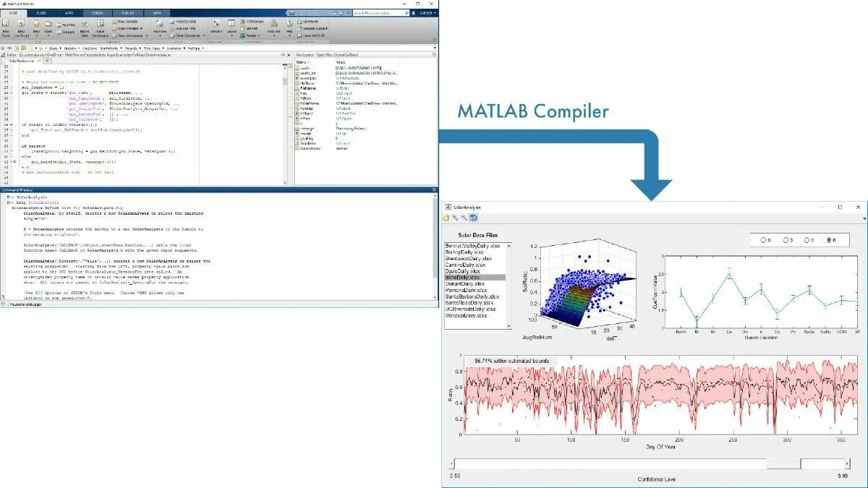Launch Import Data
Image resolution: width=868 pixels, height=488 pixels.
[83, 27]
